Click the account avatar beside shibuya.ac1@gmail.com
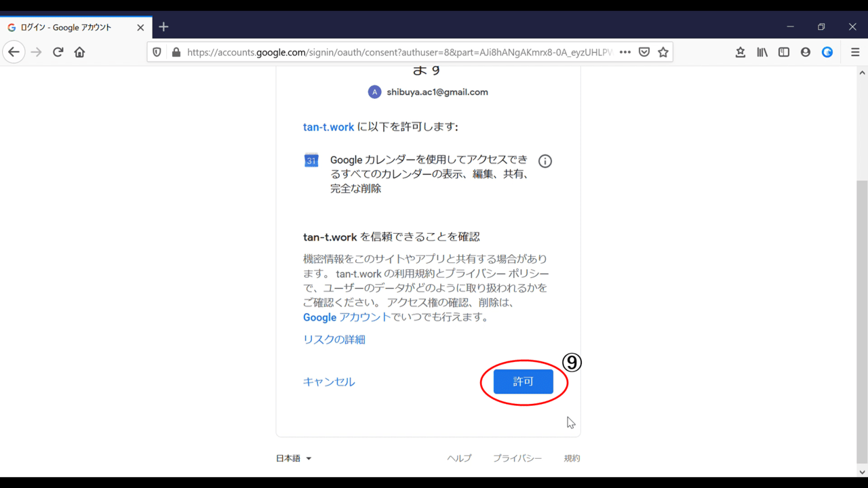868x488 pixels. [x=374, y=92]
